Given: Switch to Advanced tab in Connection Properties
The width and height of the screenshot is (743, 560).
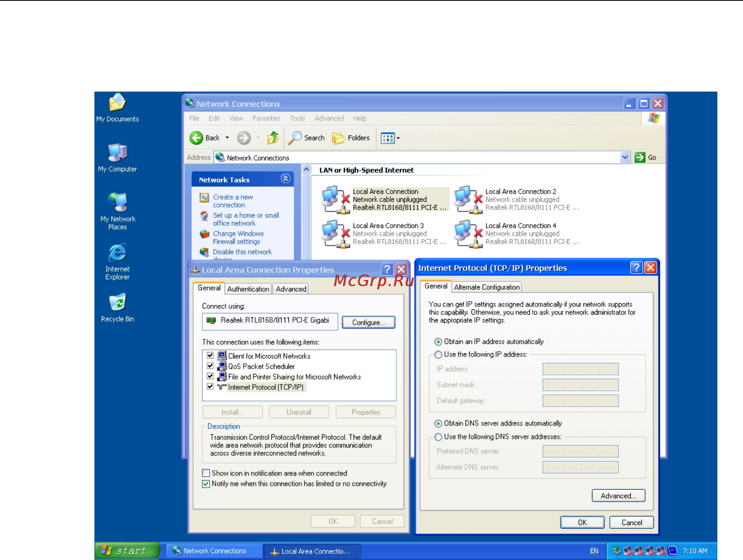Looking at the screenshot, I should click(x=291, y=289).
